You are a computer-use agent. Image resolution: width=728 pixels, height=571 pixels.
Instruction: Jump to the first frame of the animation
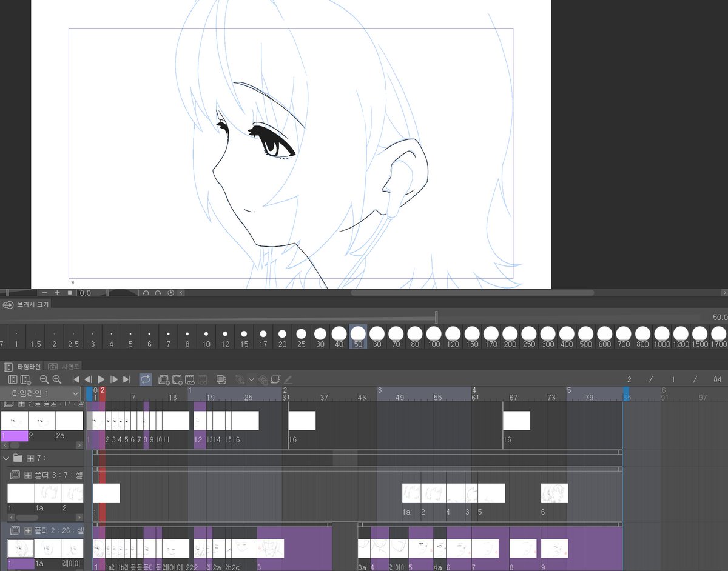point(76,379)
